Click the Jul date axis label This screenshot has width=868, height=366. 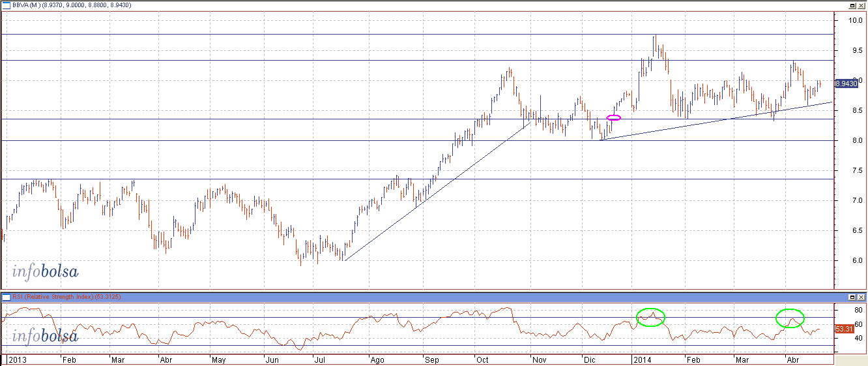(321, 359)
